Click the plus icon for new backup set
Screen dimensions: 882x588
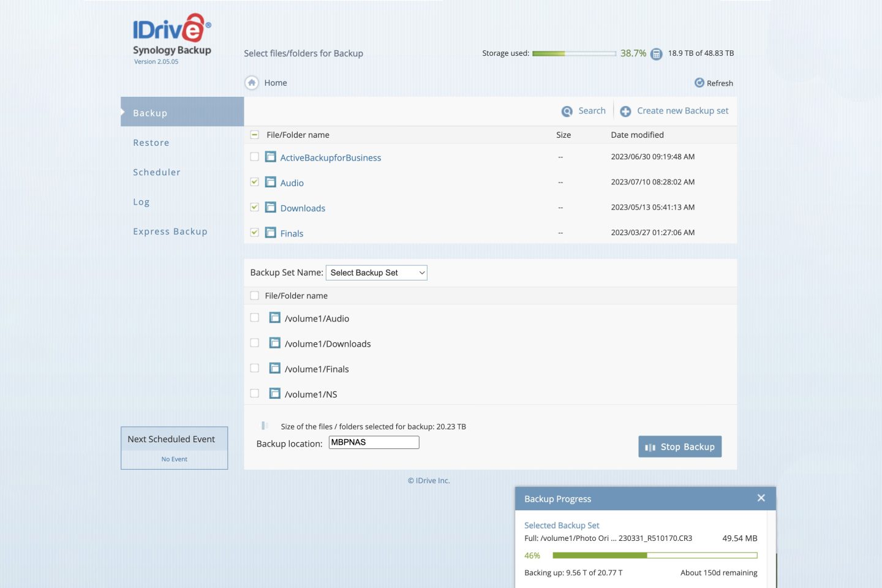(625, 111)
